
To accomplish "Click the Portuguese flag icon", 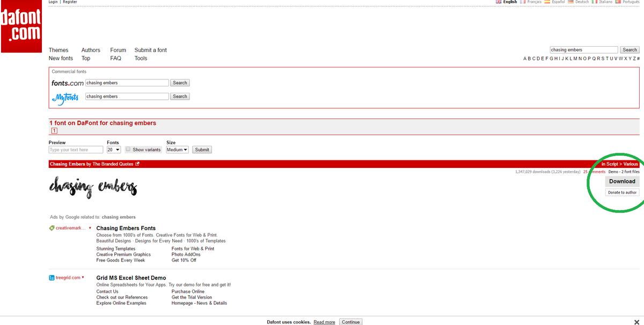I will click(x=618, y=2).
